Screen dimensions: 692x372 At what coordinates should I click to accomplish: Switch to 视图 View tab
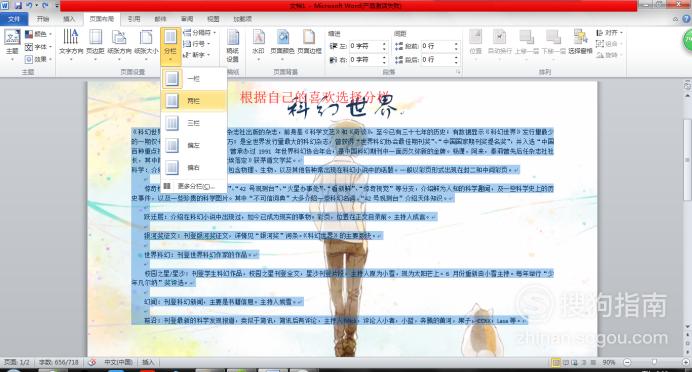pyautogui.click(x=213, y=19)
